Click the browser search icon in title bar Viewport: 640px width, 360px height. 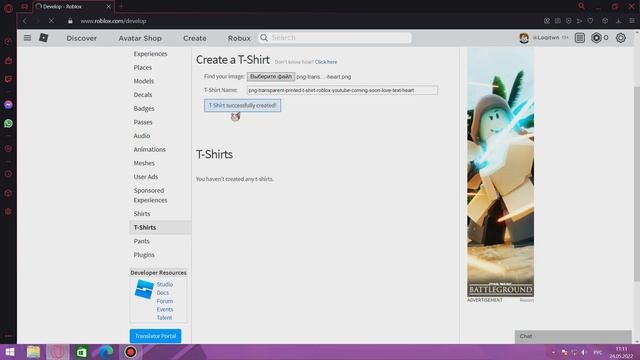[x=581, y=6]
